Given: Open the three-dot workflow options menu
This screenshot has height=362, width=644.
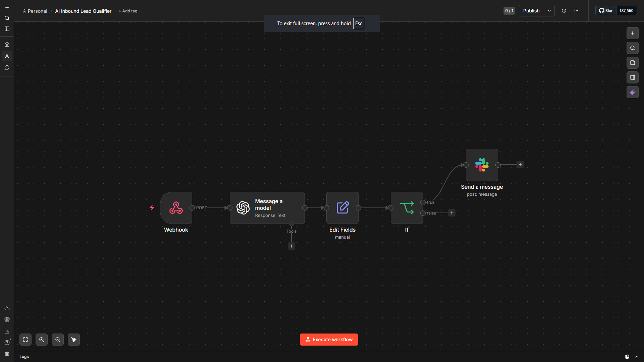Looking at the screenshot, I should click(x=576, y=11).
